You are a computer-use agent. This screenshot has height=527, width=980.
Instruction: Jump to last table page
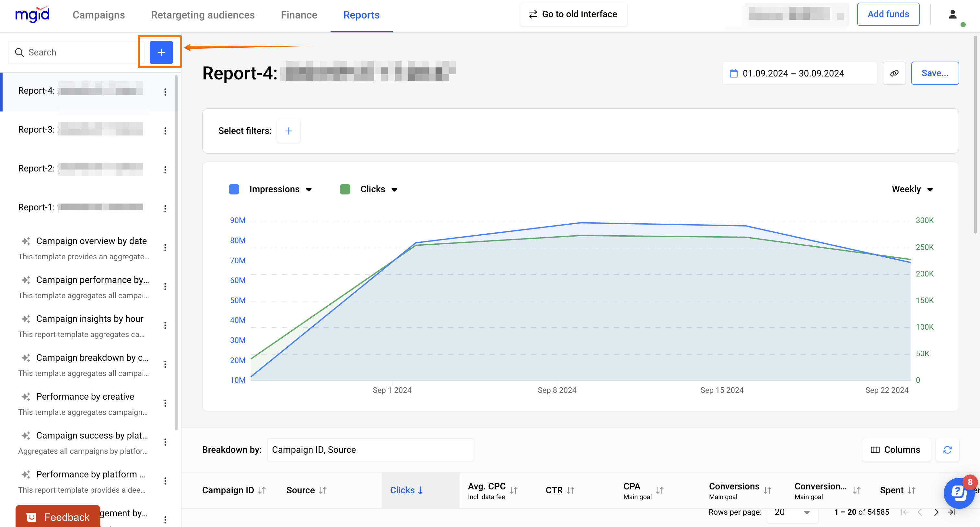coord(951,512)
